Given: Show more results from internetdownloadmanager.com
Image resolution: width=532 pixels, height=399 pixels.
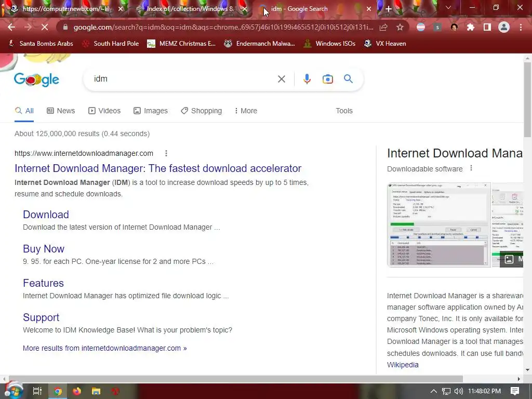Looking at the screenshot, I should (104, 348).
